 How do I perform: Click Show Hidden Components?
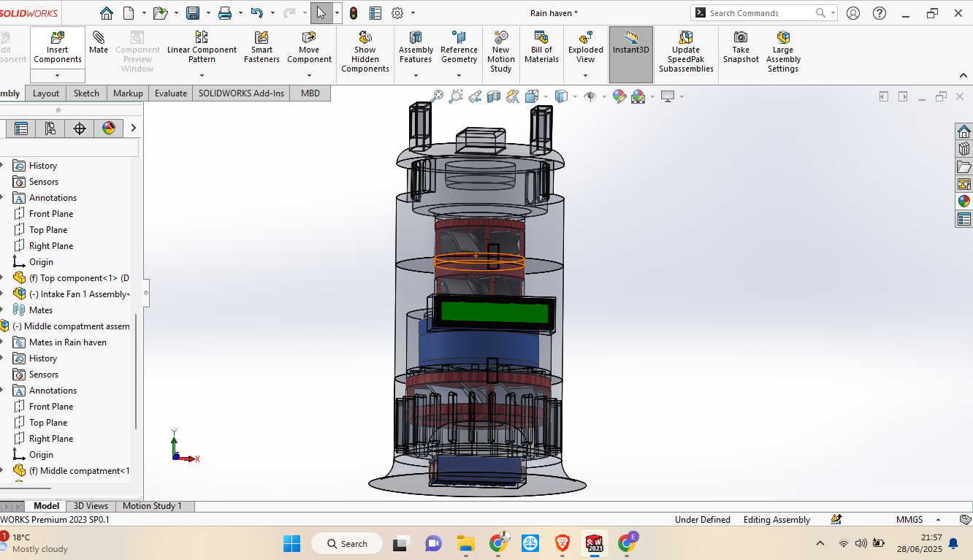365,52
